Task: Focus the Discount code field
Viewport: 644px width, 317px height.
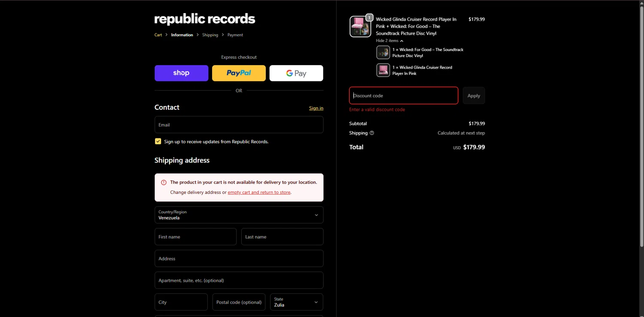Action: [x=404, y=96]
